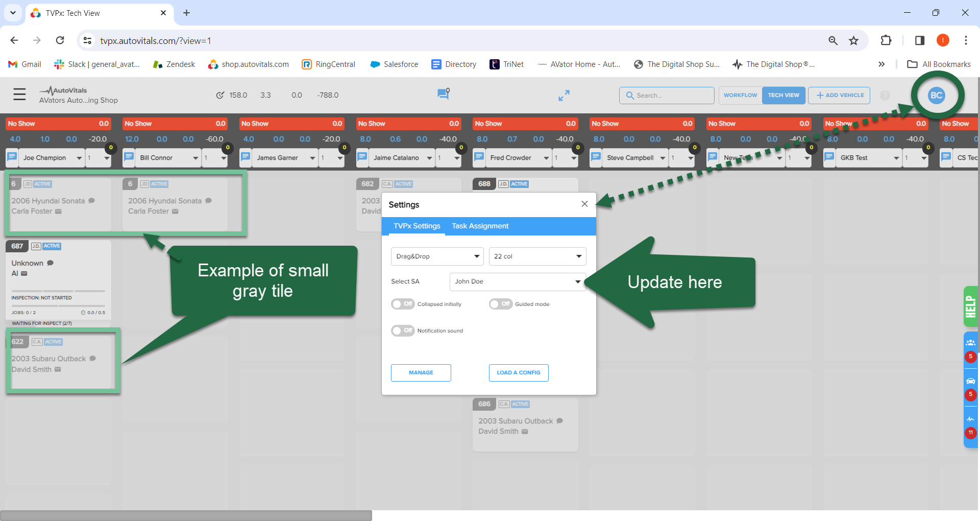
Task: Click the ADD VEHICLE button
Action: coord(839,96)
